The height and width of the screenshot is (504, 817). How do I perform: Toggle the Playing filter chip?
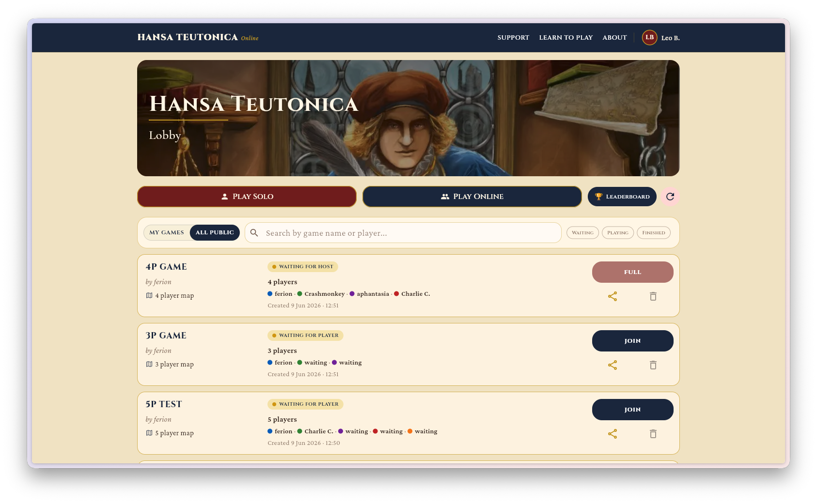(618, 233)
